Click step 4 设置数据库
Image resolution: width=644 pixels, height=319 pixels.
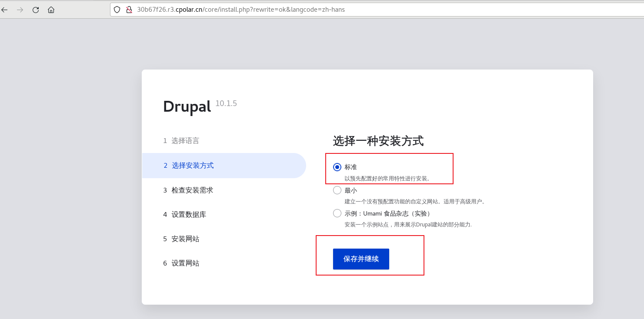pos(186,214)
